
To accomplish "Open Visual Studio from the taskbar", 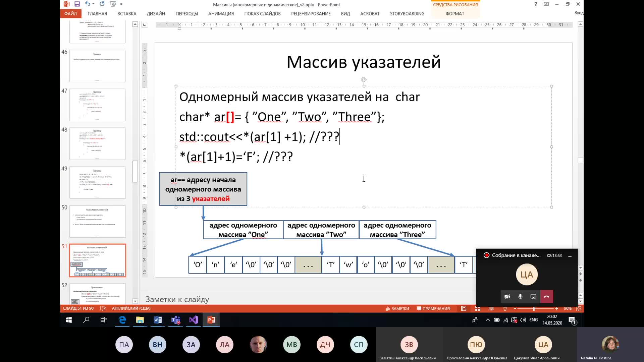I will tap(194, 320).
